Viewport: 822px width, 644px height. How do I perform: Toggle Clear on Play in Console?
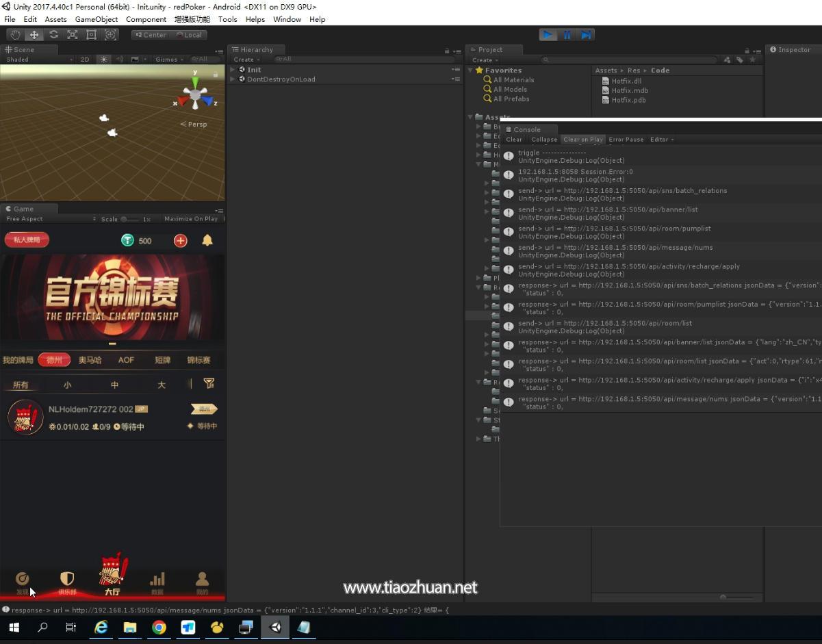[x=583, y=140]
